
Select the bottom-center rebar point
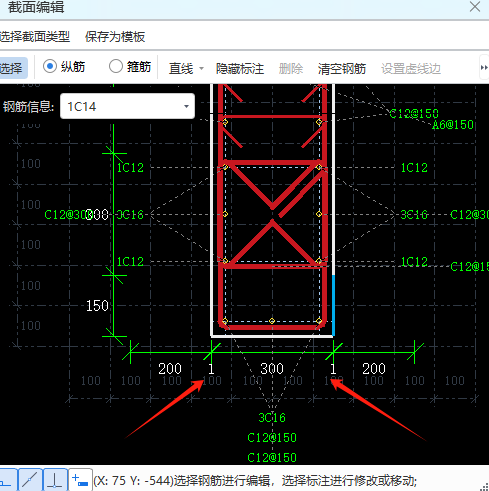(x=272, y=321)
